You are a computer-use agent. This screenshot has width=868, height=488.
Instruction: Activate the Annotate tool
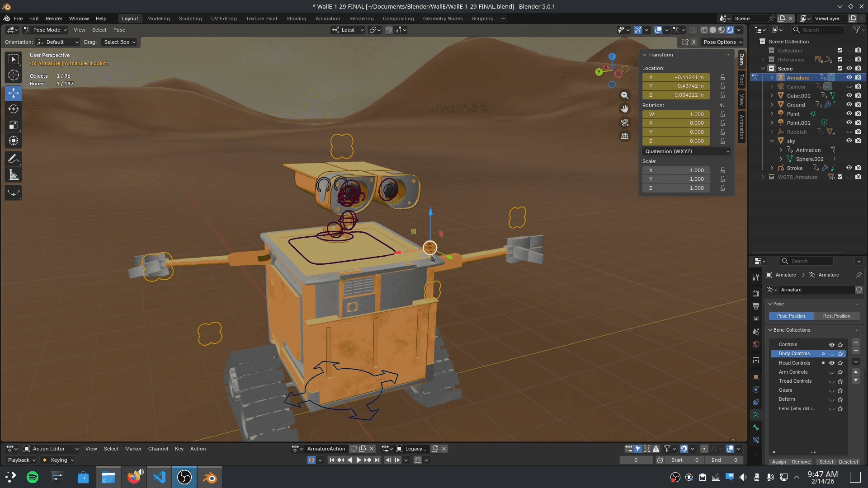coord(13,159)
